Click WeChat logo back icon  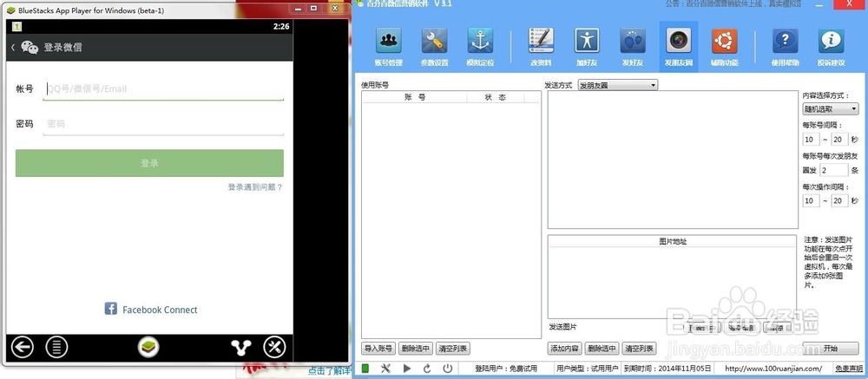tap(24, 48)
